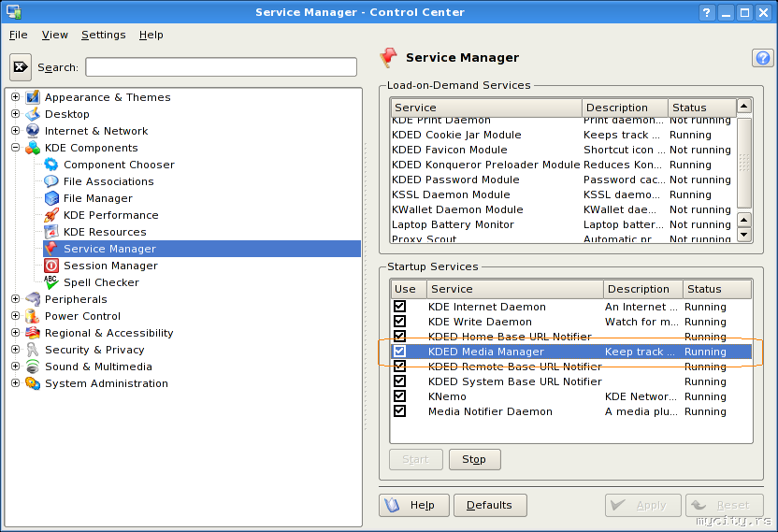Expand the Power Control category

[x=15, y=316]
